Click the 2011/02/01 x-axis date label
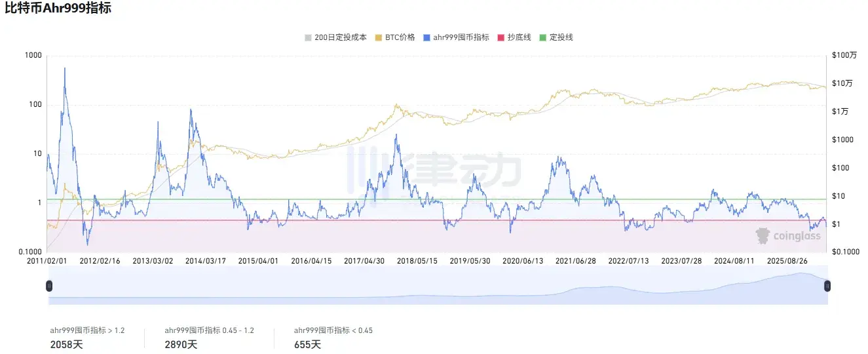The height and width of the screenshot is (354, 868). [x=47, y=261]
